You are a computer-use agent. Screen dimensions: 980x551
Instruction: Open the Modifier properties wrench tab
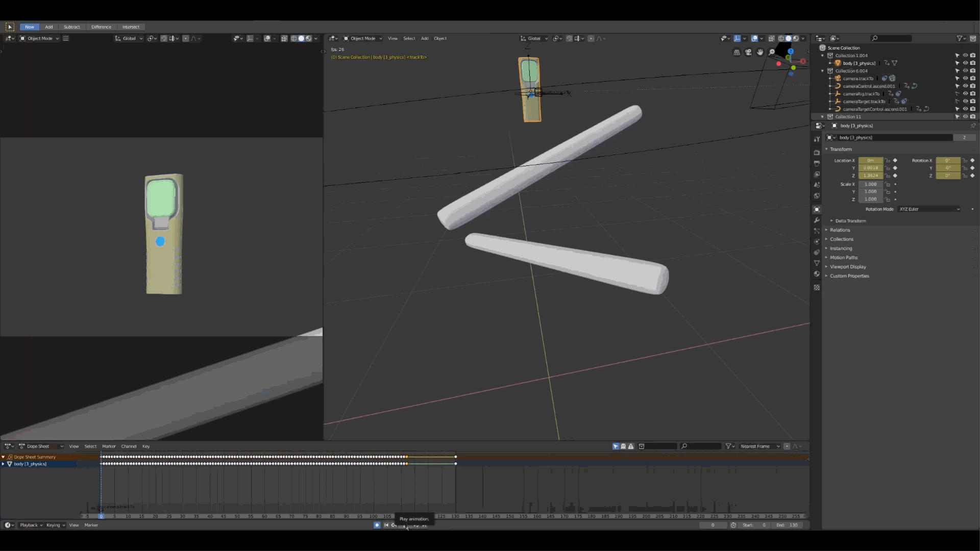(x=817, y=220)
